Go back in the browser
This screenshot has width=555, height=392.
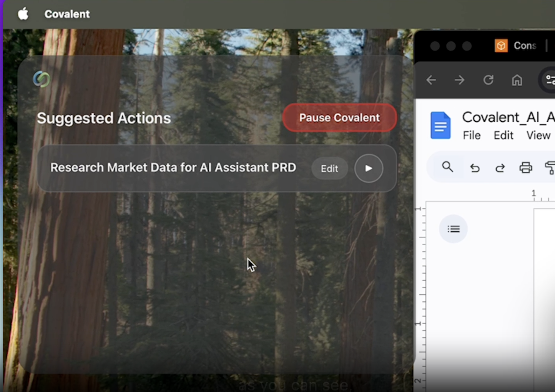click(x=431, y=80)
